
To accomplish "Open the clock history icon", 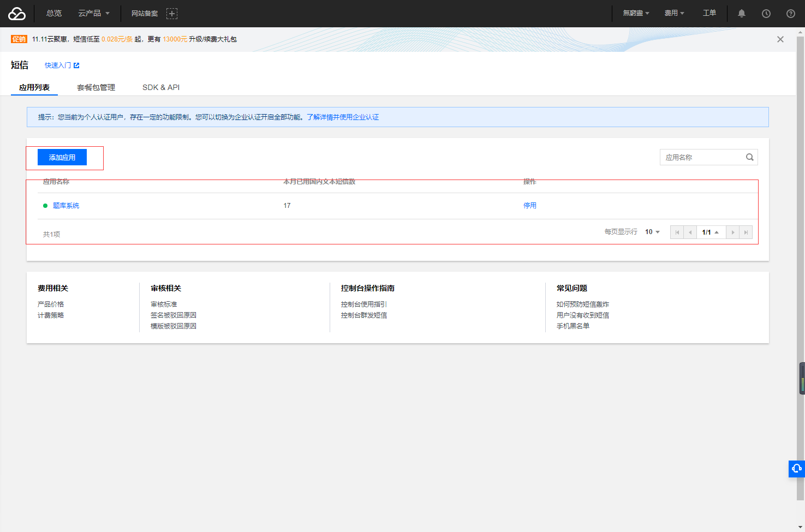I will [766, 14].
